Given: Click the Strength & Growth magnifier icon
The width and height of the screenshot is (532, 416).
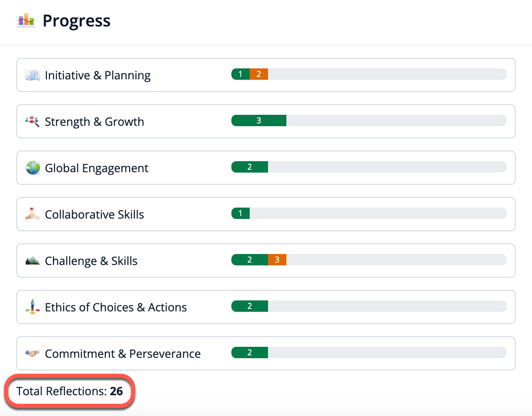Looking at the screenshot, I should [33, 121].
